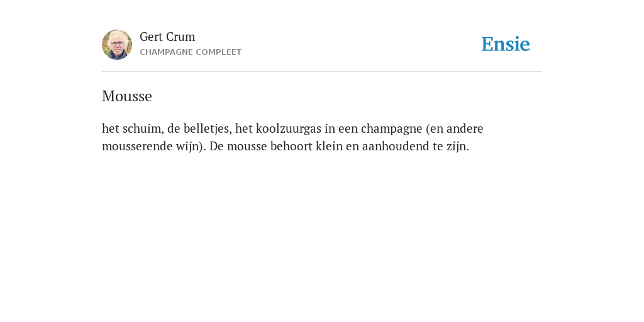Open author name Gert Crum
Image resolution: width=644 pixels, height=322 pixels.
[x=167, y=37]
